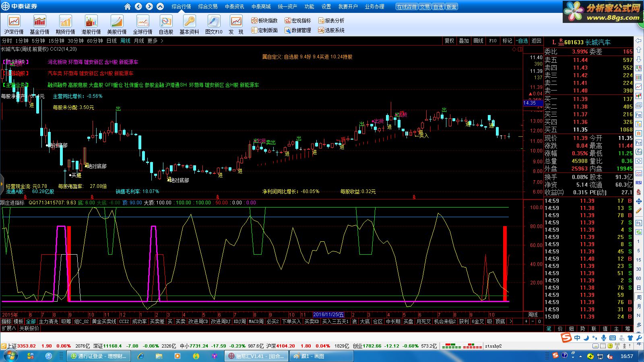Open 选股系统 stock screening system
644x362 pixels.
tap(331, 30)
